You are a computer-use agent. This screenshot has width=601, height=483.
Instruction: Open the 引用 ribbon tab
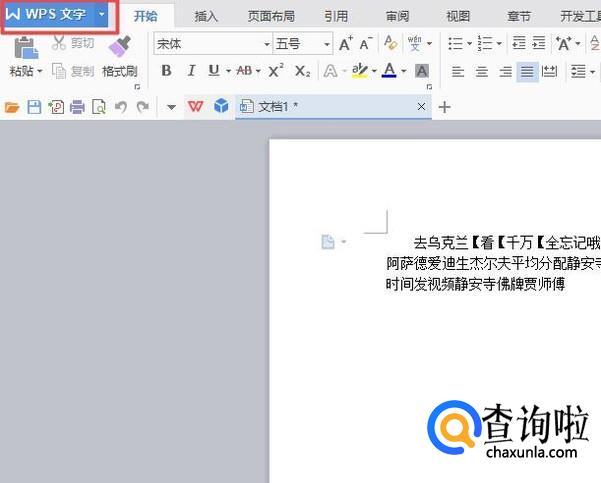336,16
